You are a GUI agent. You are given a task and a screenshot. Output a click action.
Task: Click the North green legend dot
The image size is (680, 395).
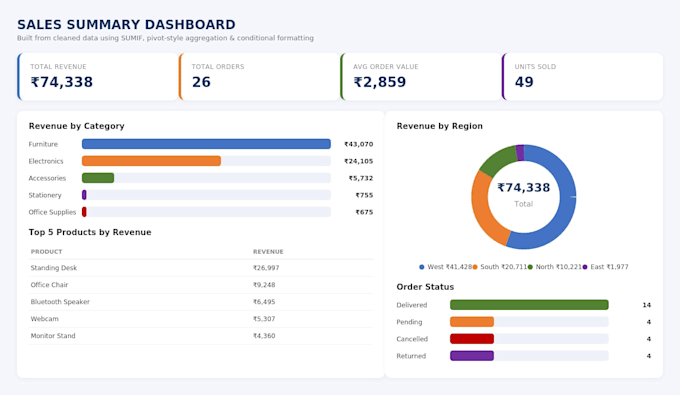530,267
